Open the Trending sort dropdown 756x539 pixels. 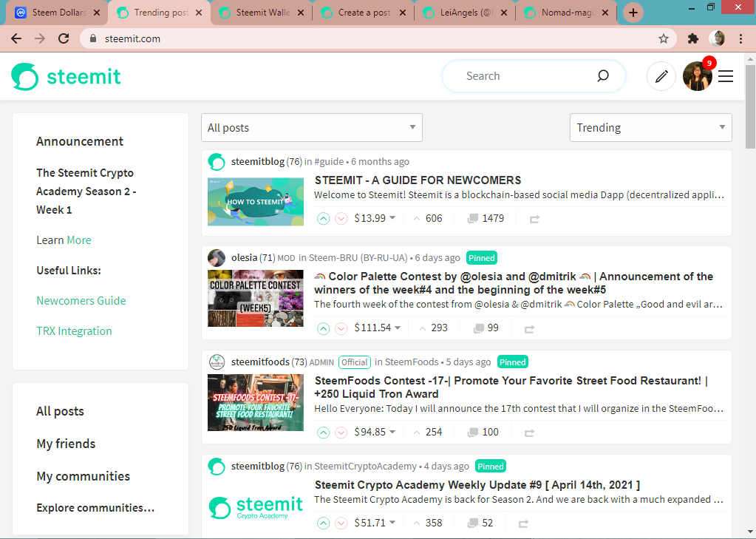tap(650, 127)
